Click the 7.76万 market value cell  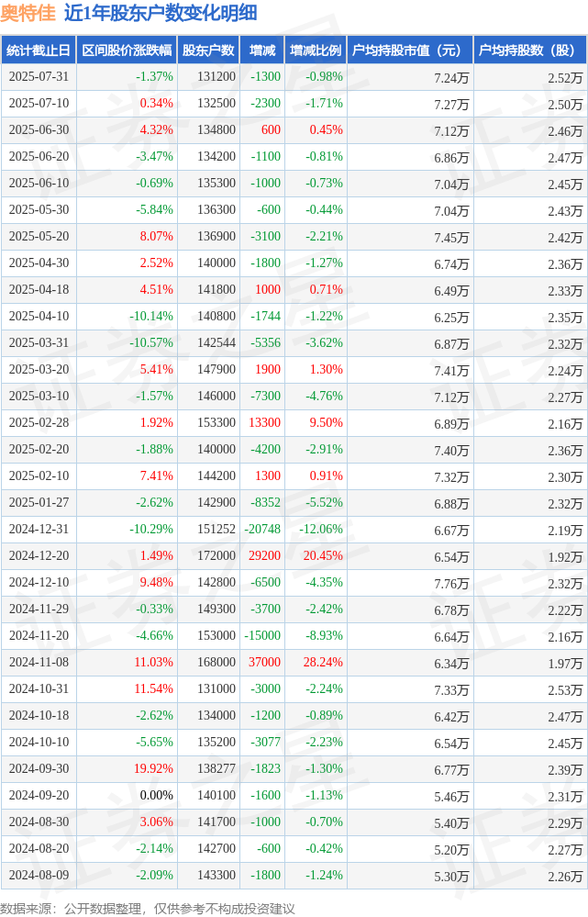coord(451,584)
